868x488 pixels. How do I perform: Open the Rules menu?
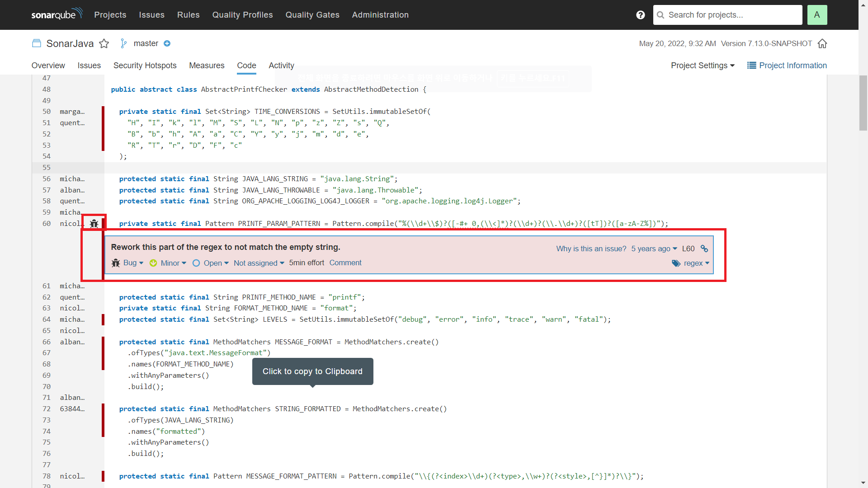tap(189, 15)
